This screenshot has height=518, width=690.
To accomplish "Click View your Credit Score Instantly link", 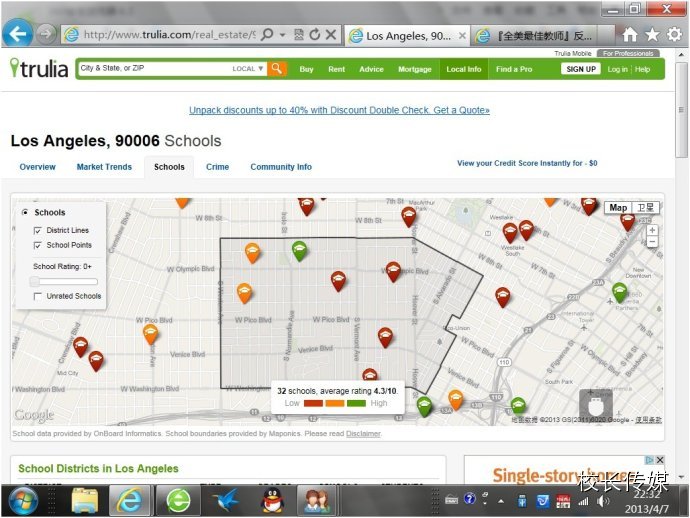I will (527, 163).
